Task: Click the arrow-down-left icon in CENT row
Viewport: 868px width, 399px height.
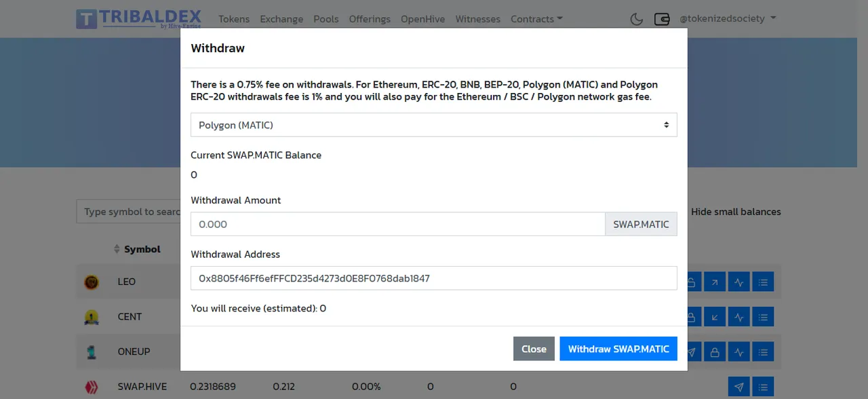Action: pyautogui.click(x=715, y=316)
